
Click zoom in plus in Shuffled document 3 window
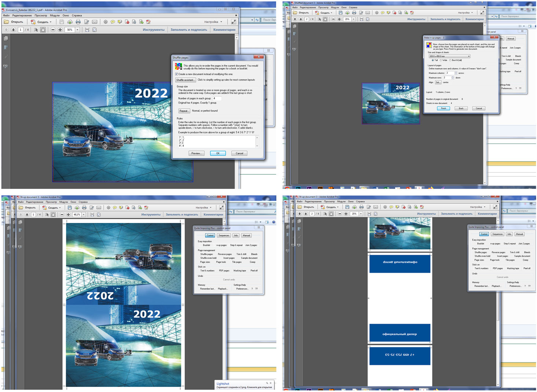click(x=339, y=19)
